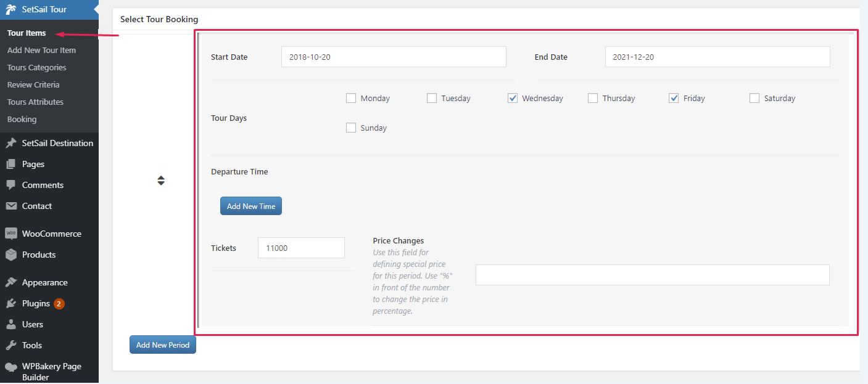Viewport: 868px width, 384px height.
Task: Click the SetSail Destination pin icon
Action: pos(11,143)
